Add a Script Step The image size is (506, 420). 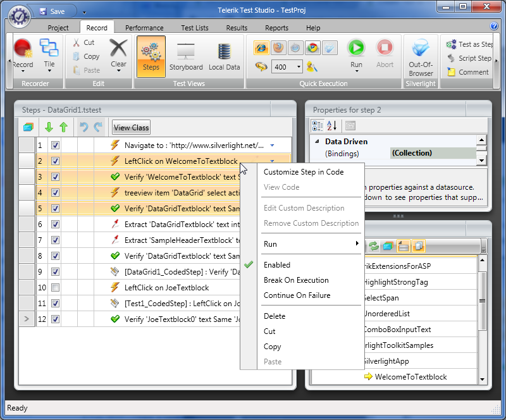(469, 58)
